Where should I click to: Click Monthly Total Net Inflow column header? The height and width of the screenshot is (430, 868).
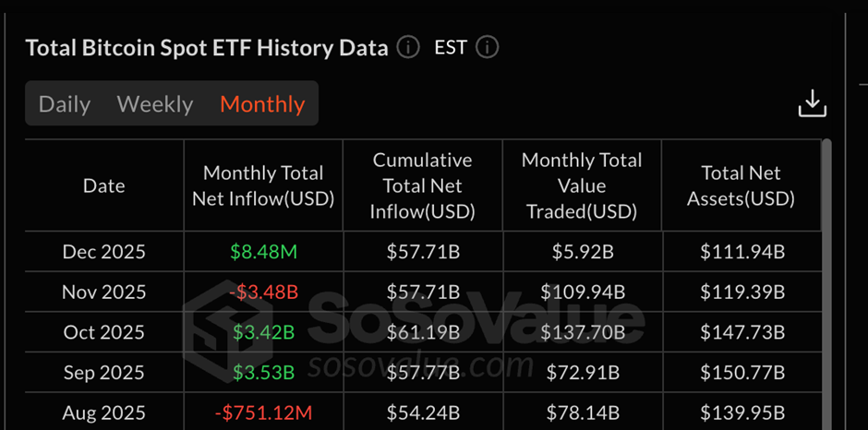(x=263, y=185)
